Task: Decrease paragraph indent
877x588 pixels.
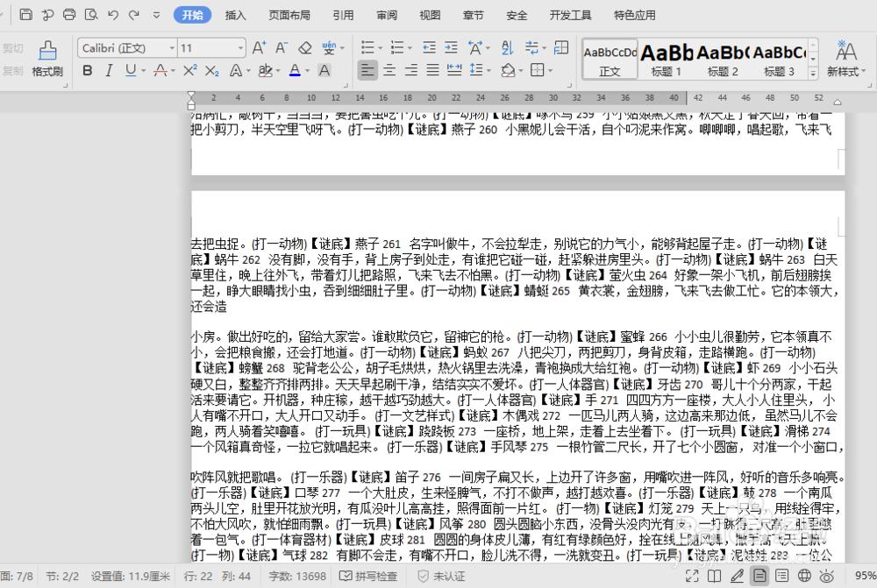Action: pyautogui.click(x=429, y=48)
